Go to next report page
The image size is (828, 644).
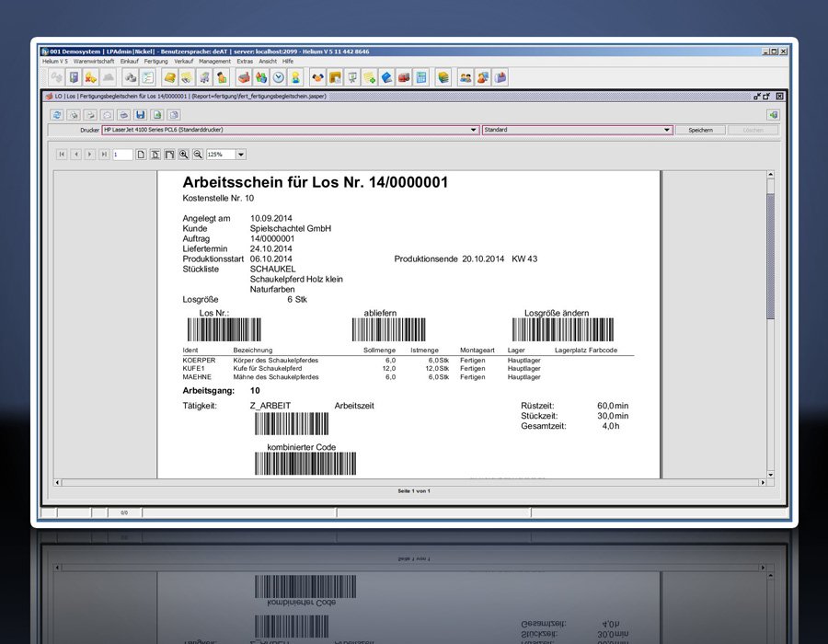coord(90,155)
